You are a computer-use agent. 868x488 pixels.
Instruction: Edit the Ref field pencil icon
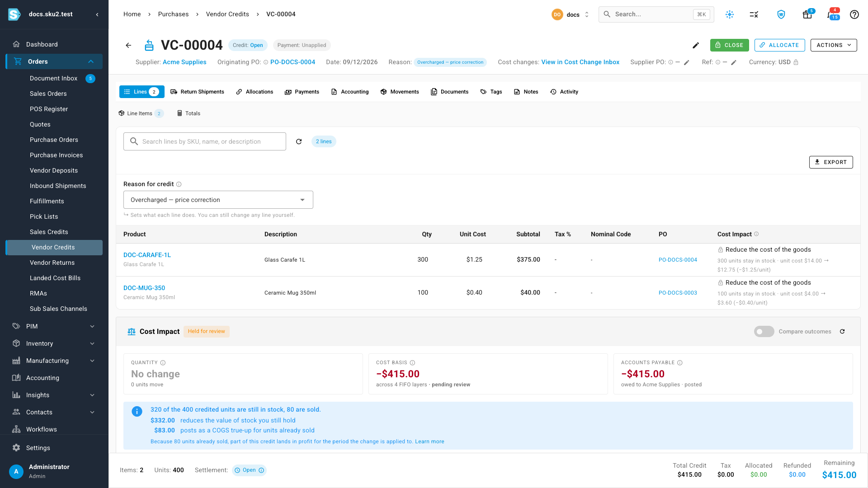[734, 62]
